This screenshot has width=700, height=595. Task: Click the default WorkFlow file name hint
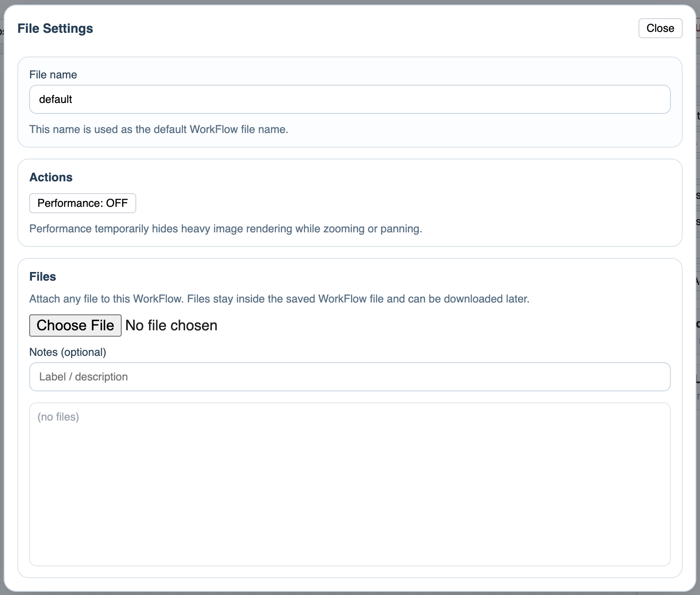[159, 129]
